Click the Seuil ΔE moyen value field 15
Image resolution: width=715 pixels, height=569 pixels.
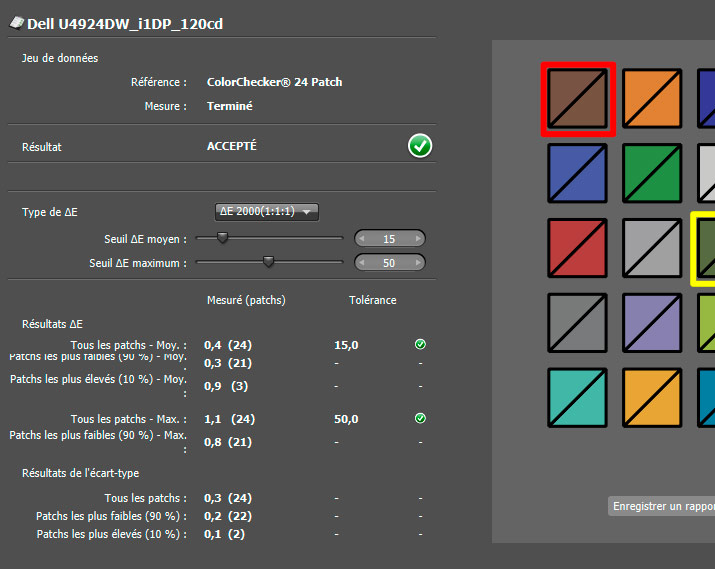point(389,238)
